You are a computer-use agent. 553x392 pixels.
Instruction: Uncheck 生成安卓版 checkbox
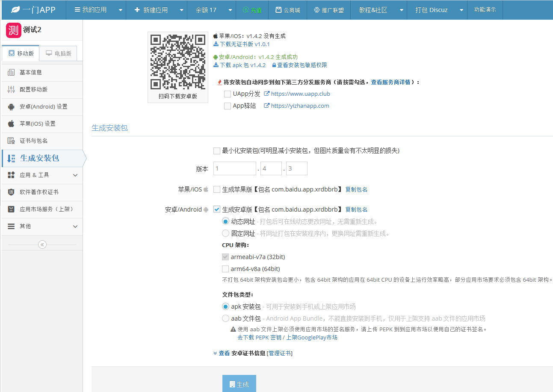point(217,209)
